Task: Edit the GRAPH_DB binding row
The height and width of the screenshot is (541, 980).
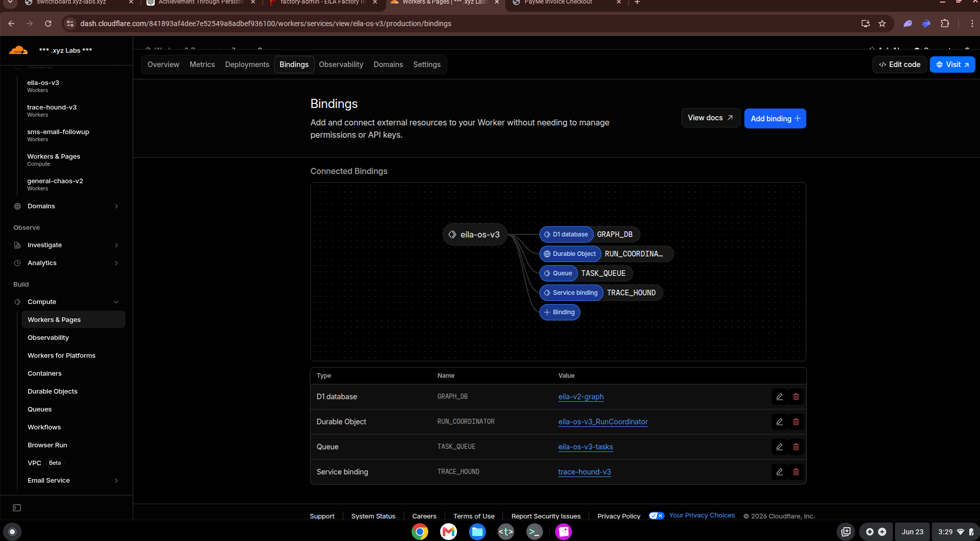Action: point(779,397)
